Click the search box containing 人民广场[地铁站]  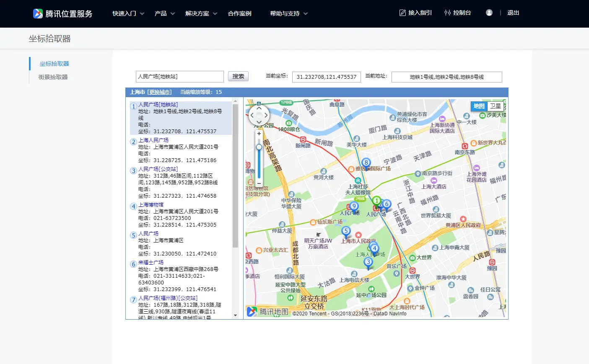180,77
